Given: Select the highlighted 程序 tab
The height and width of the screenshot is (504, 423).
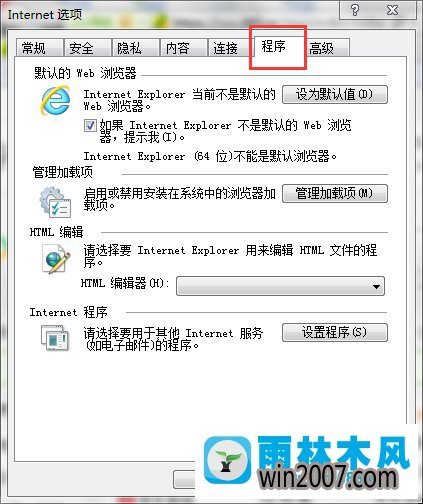Looking at the screenshot, I should pyautogui.click(x=278, y=47).
